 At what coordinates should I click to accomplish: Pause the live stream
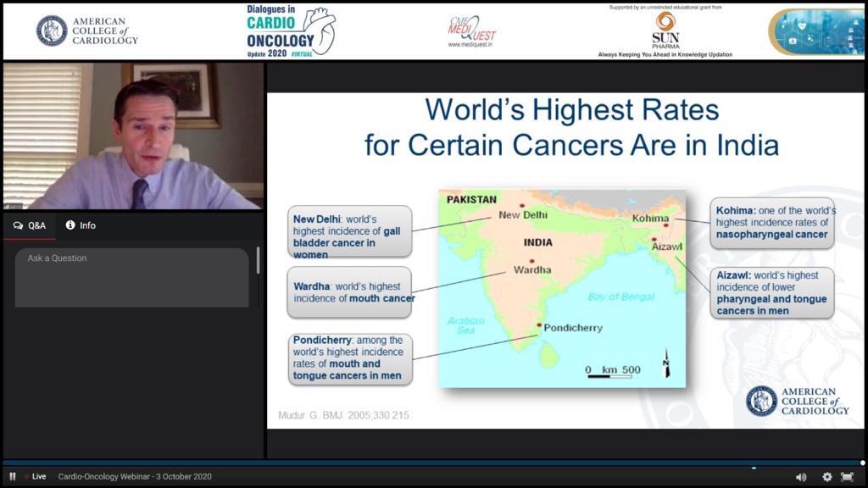pyautogui.click(x=12, y=476)
